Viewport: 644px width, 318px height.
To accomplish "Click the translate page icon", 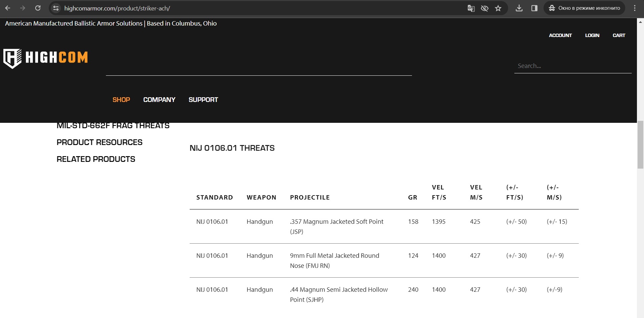I will (471, 8).
